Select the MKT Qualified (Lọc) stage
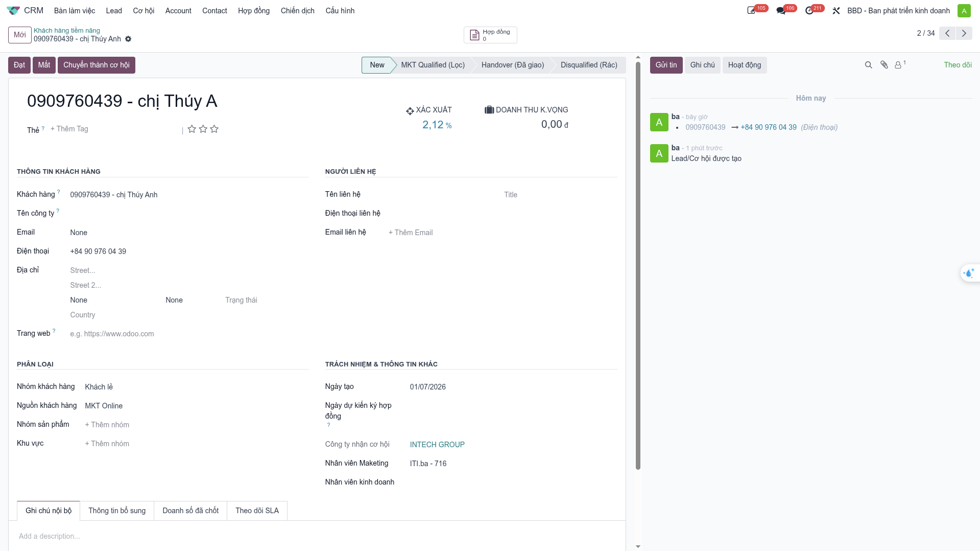Viewport: 980px width, 551px height. [x=433, y=65]
